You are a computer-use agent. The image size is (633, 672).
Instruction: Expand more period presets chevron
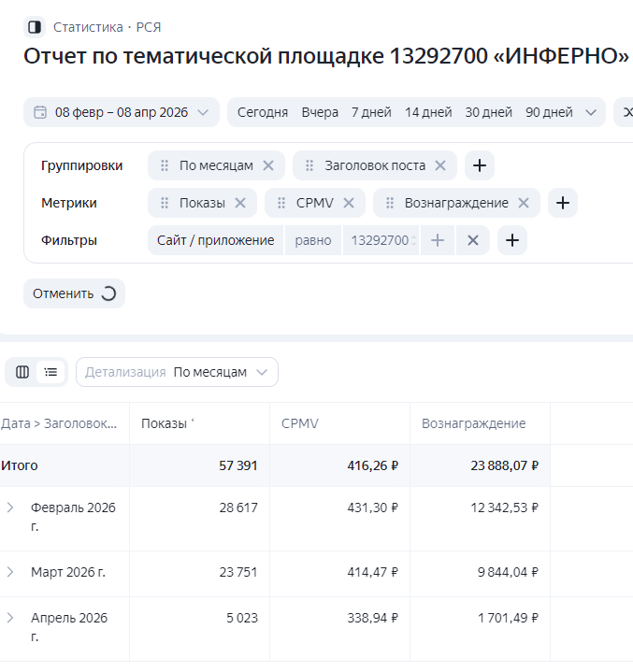(x=591, y=112)
